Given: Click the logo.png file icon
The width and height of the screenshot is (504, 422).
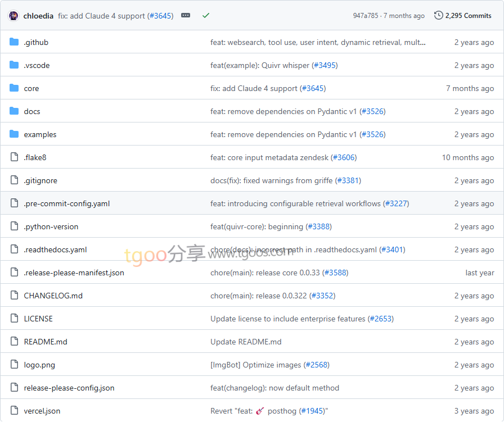Looking at the screenshot, I should coord(14,365).
